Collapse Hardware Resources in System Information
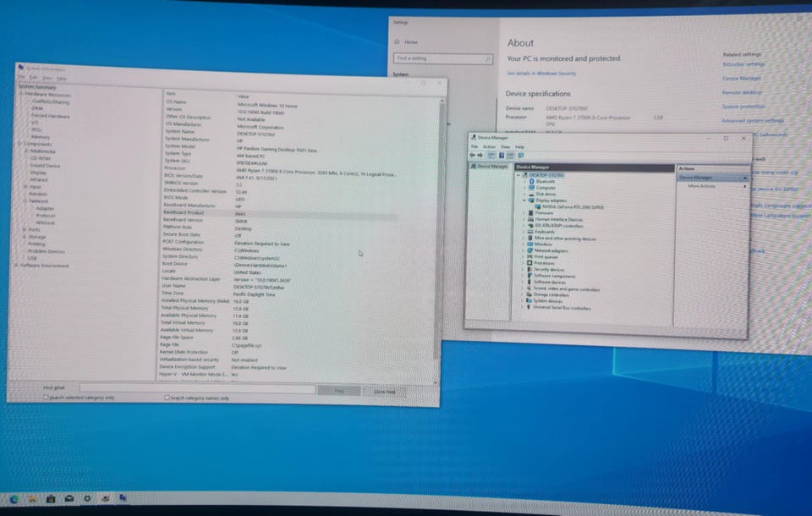 [x=21, y=94]
